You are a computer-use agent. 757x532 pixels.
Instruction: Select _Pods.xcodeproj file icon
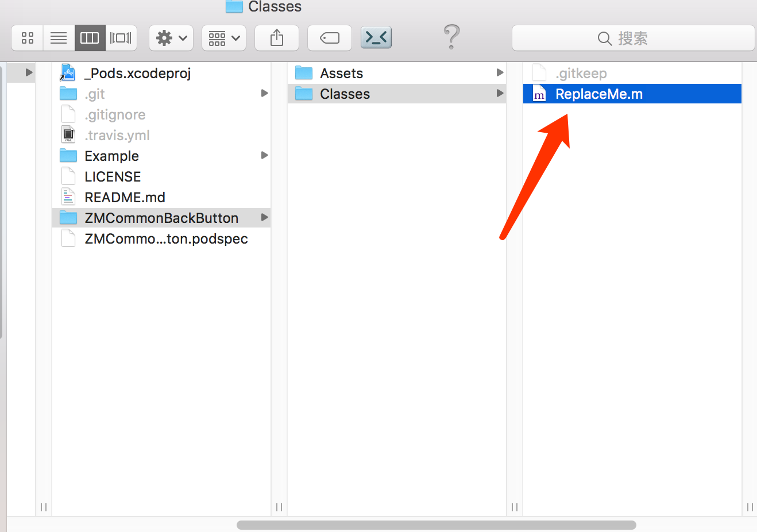(68, 73)
